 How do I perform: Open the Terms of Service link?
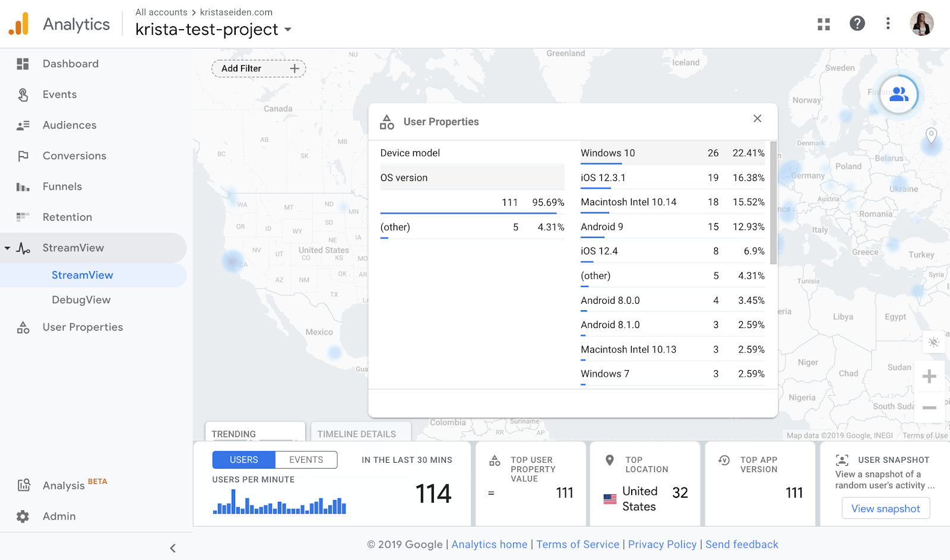pos(578,545)
